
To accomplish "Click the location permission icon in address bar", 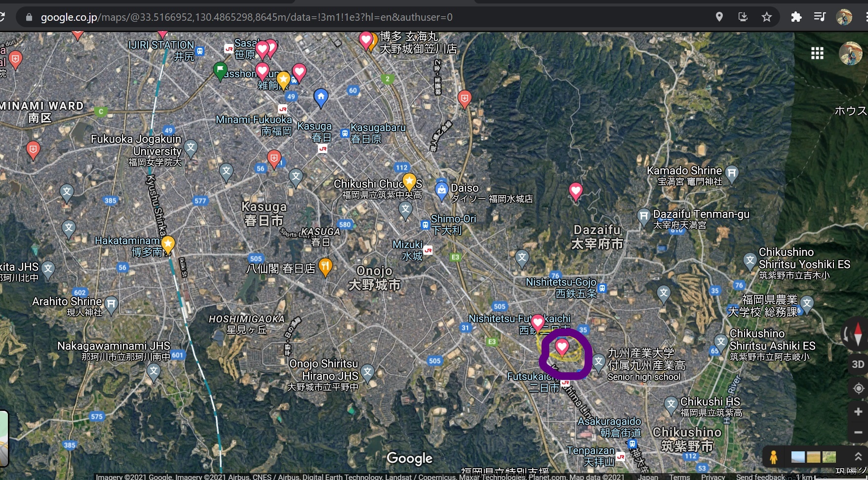I will coord(719,17).
